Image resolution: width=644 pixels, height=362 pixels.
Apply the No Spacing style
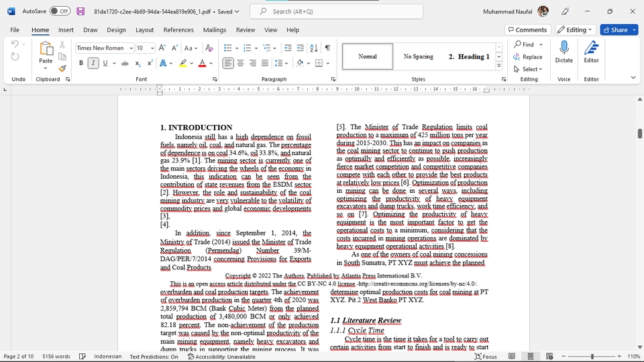(418, 56)
